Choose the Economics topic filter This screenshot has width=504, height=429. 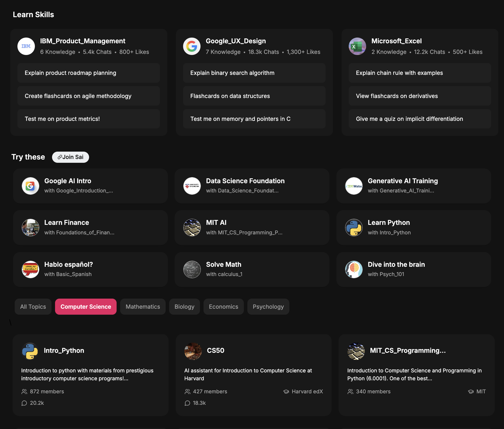[x=223, y=307]
